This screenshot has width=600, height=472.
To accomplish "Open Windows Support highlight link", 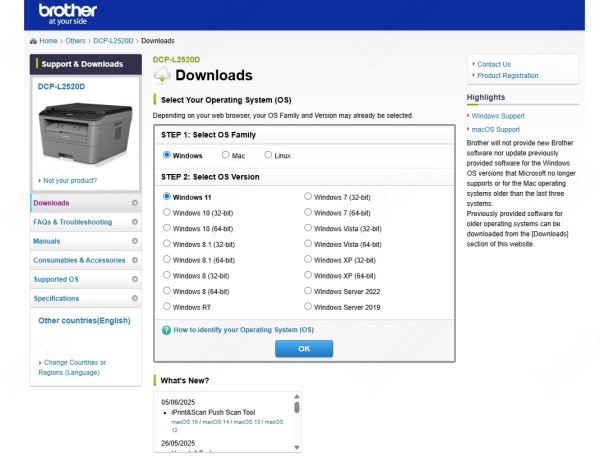I will tap(498, 116).
